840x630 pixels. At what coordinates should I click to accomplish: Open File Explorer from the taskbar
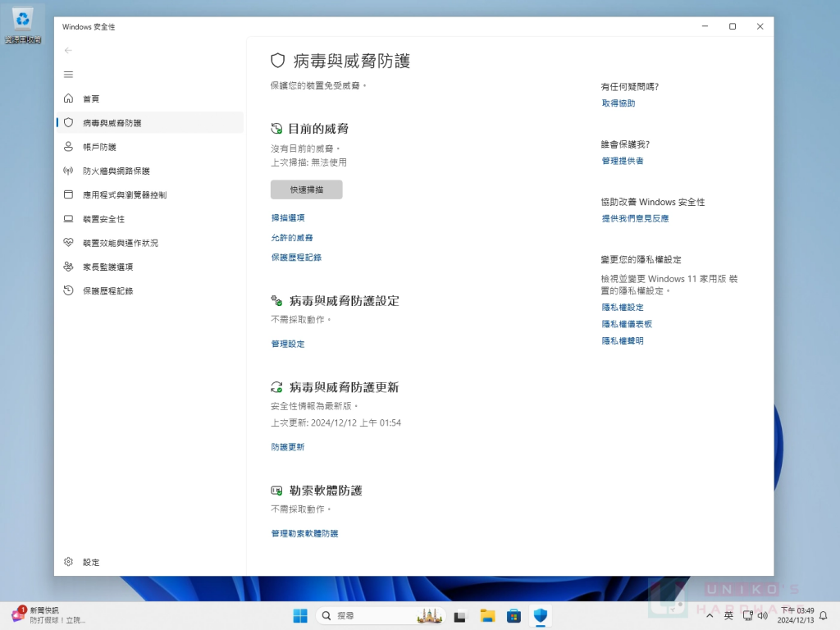click(487, 616)
